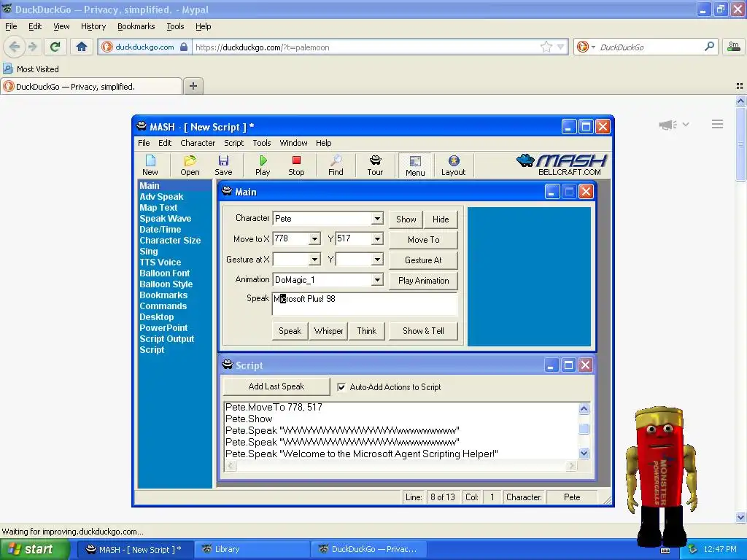
Task: Open the MASH Character menu
Action: tap(198, 143)
